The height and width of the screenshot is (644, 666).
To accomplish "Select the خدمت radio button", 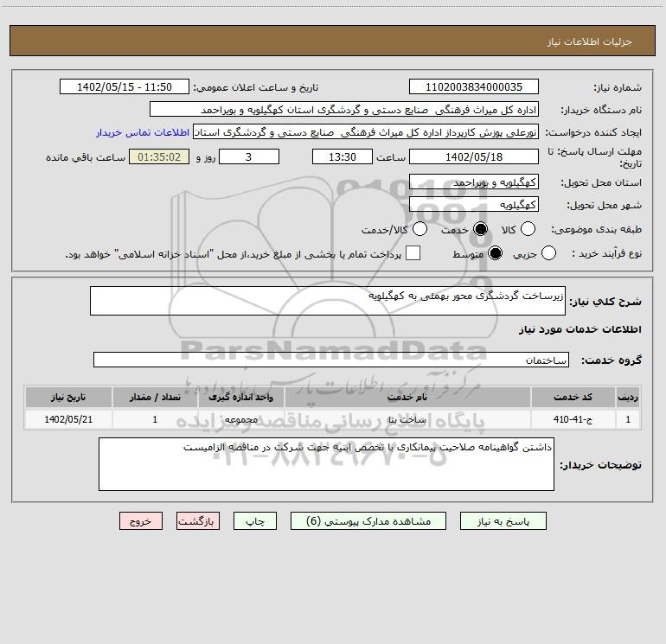I will 481,229.
